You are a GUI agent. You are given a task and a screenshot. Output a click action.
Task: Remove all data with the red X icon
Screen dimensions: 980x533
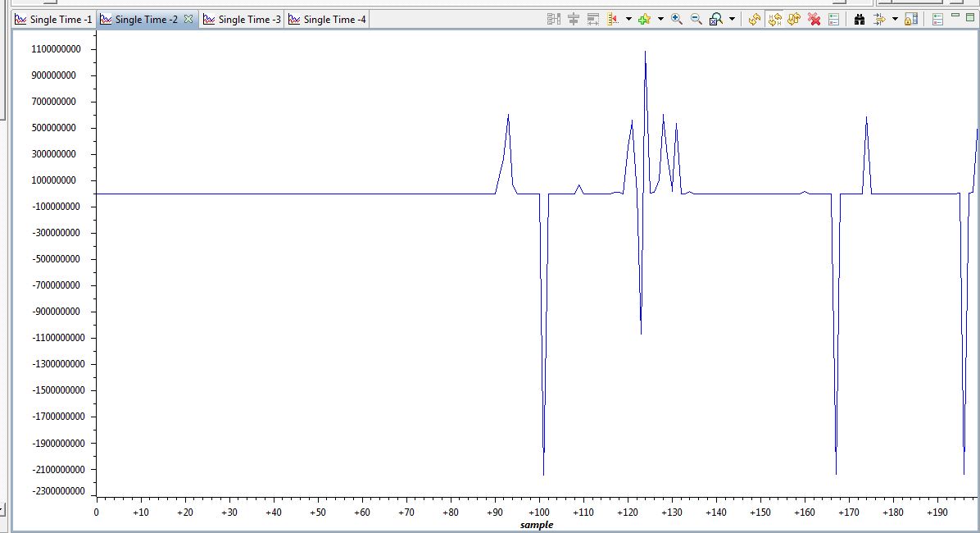click(814, 19)
